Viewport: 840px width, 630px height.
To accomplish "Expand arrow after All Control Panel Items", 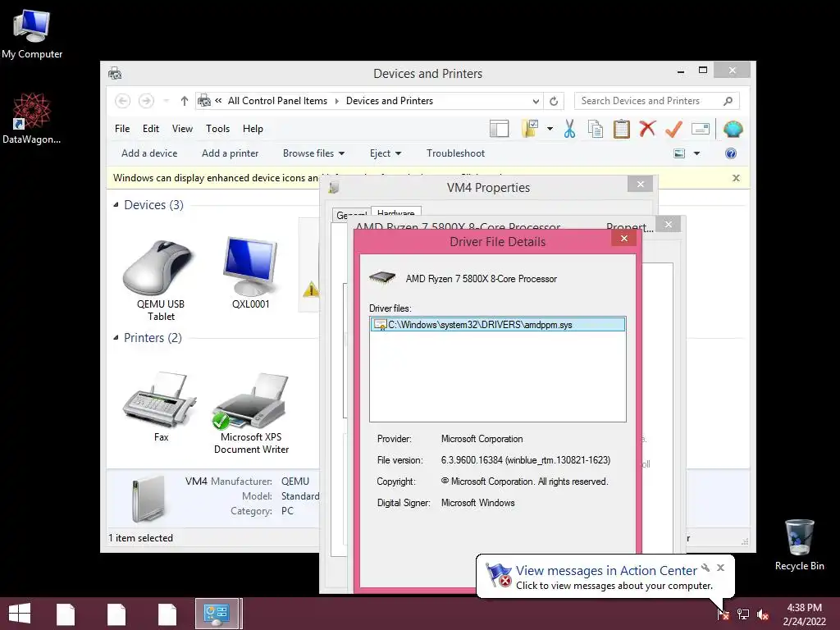I will (x=337, y=101).
